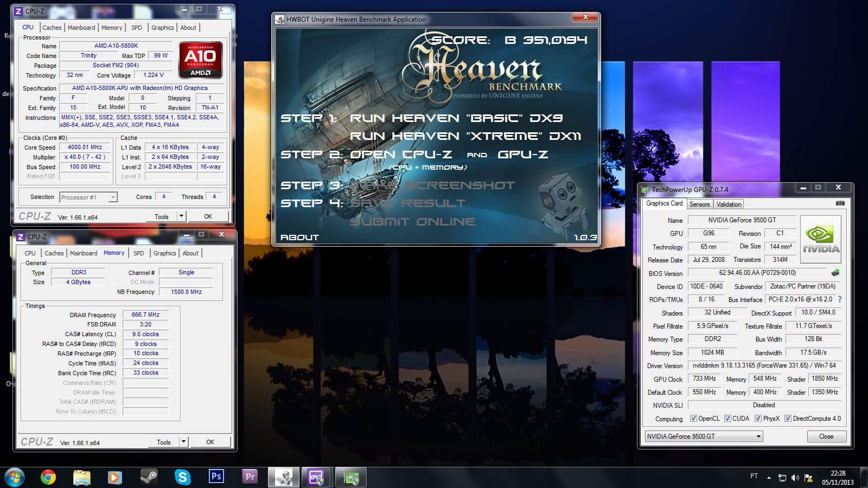Open network status icon in tray
This screenshot has width=868, height=488.
coord(782,478)
